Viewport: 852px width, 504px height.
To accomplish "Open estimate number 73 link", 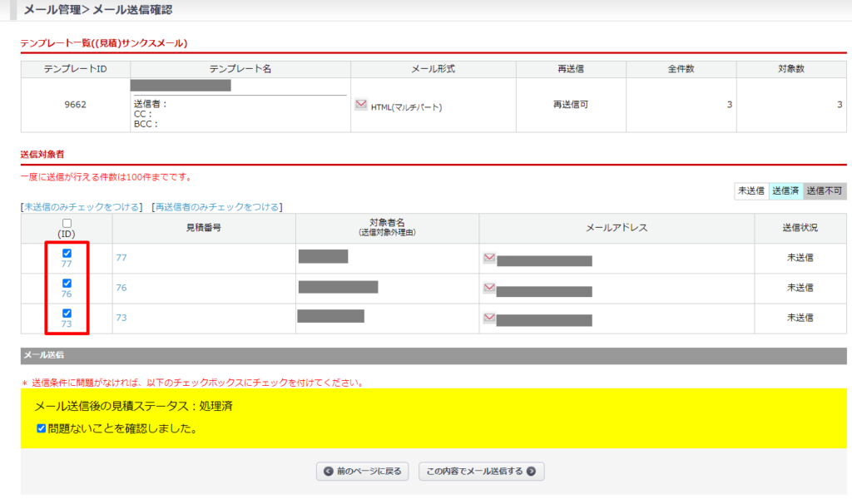I will click(x=121, y=317).
